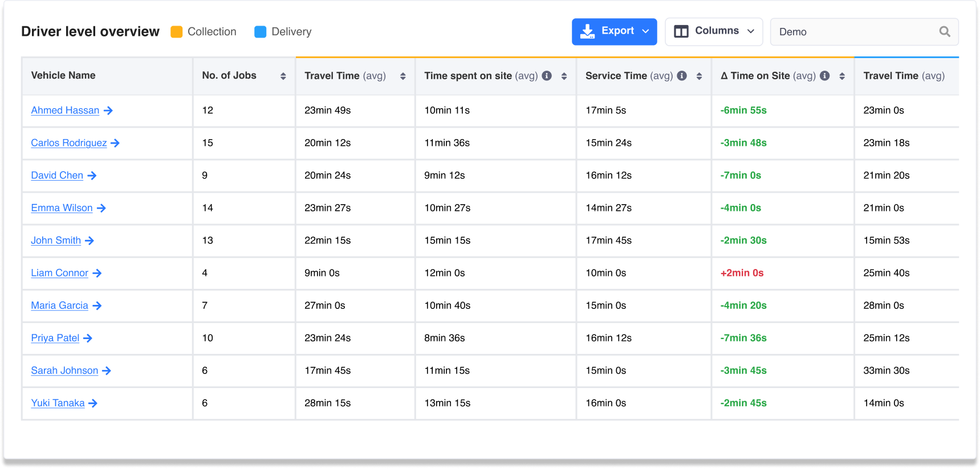Click the 14min 27s service time cell

(x=609, y=208)
